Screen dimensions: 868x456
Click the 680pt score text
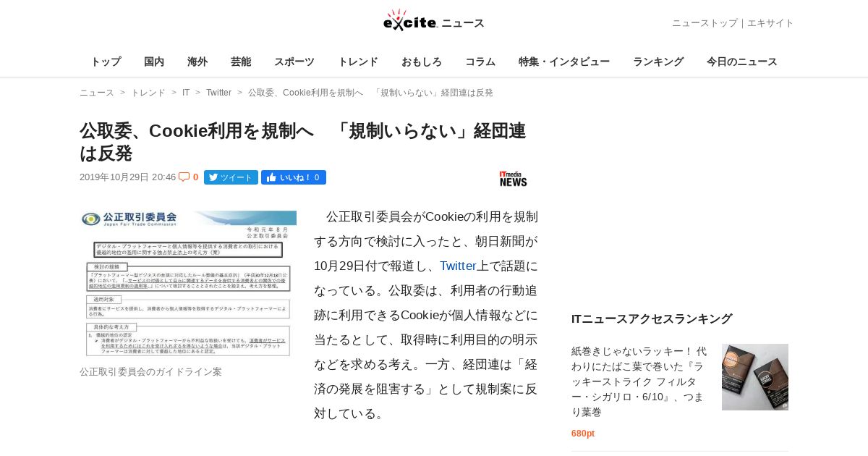point(583,434)
